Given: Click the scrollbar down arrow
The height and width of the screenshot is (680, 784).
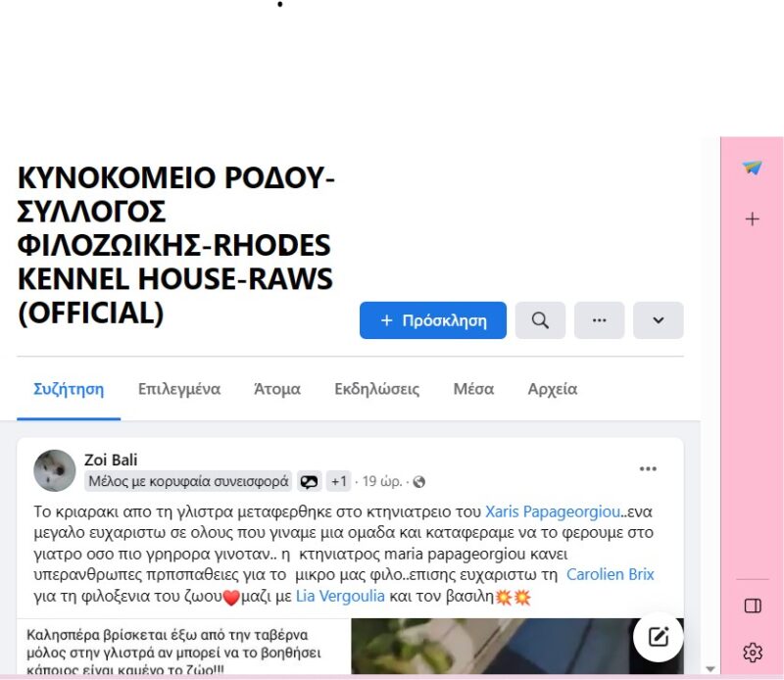Looking at the screenshot, I should (x=710, y=669).
